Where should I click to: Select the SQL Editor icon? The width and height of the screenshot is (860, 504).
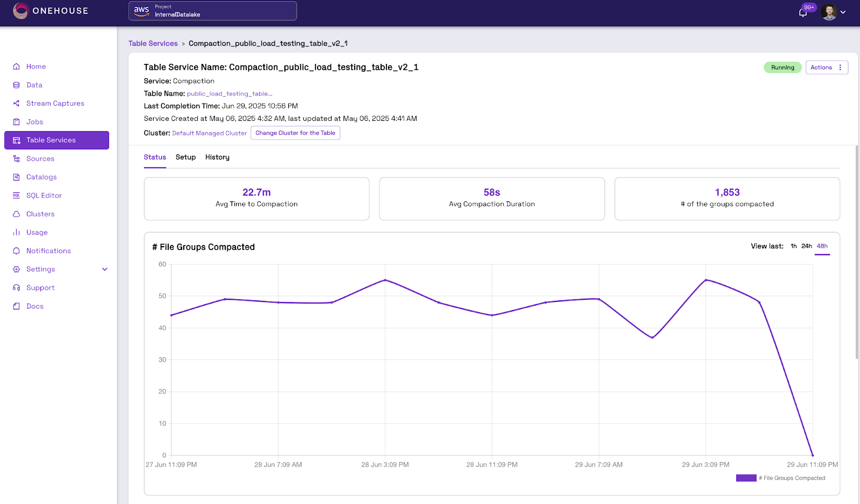click(x=16, y=196)
